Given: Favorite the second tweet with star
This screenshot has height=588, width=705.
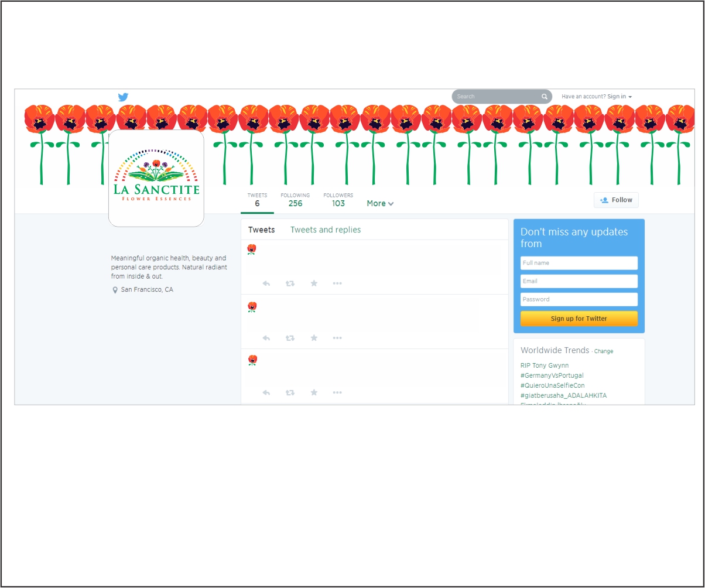Looking at the screenshot, I should click(x=314, y=338).
